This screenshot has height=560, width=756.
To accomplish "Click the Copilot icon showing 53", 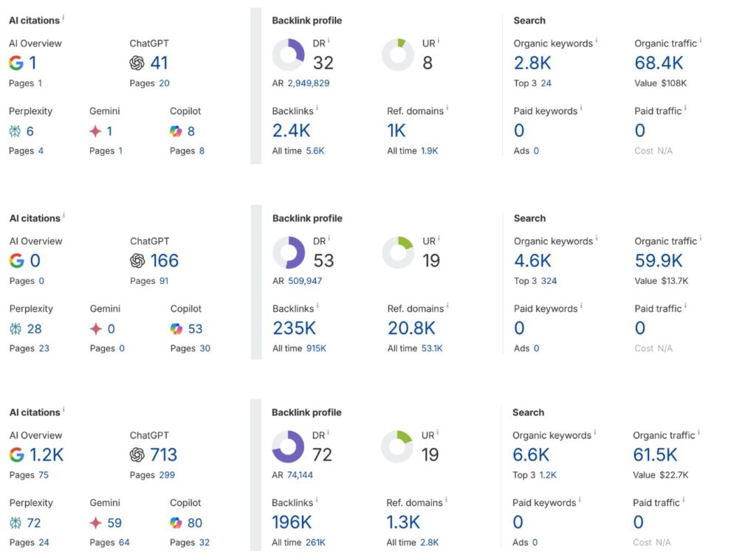I will [176, 328].
